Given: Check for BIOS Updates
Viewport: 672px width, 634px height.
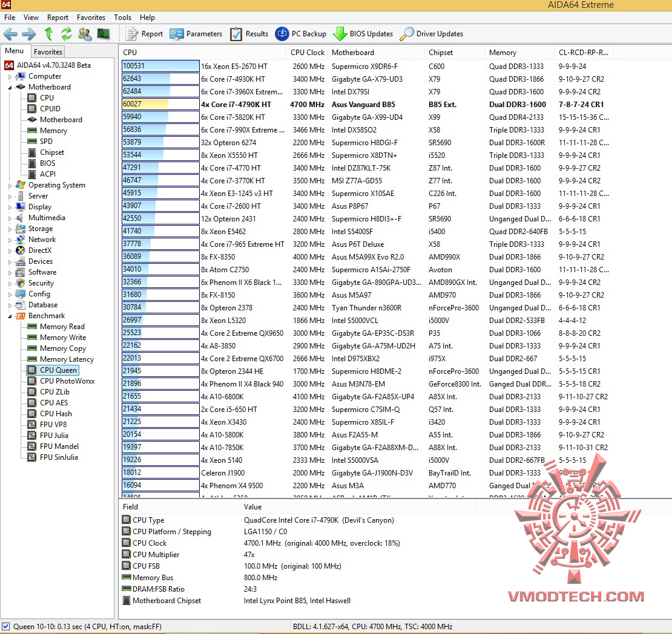Looking at the screenshot, I should 363,34.
